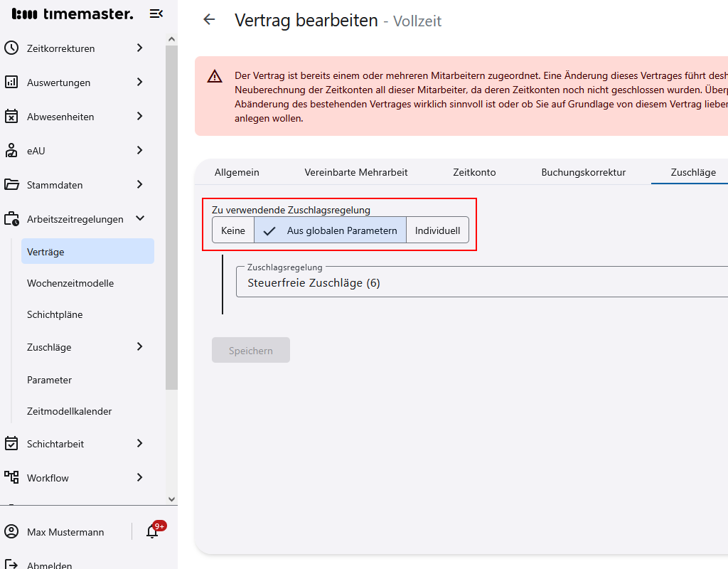The width and height of the screenshot is (728, 569).
Task: Switch to the Zeitkonto tab
Action: (x=474, y=172)
